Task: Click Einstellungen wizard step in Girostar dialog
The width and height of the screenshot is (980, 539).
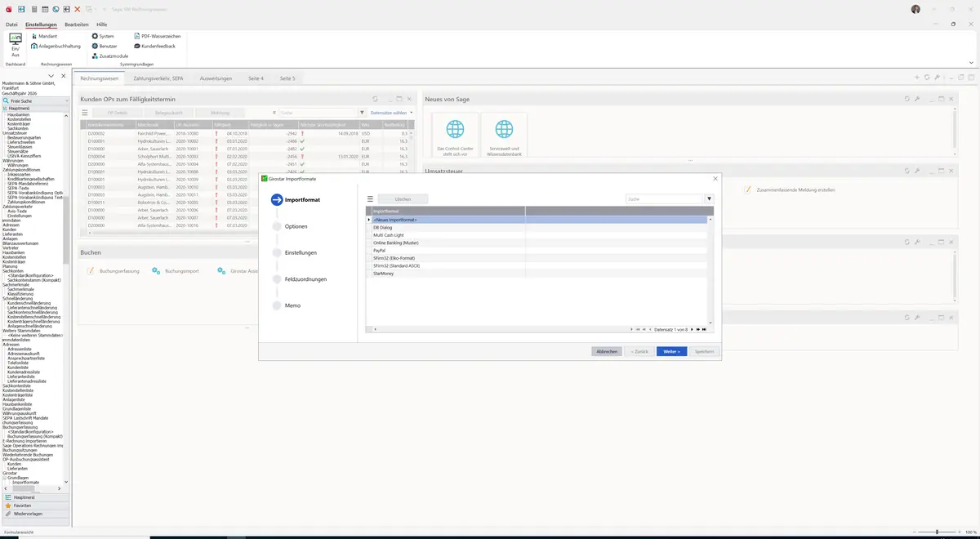Action: coord(301,253)
